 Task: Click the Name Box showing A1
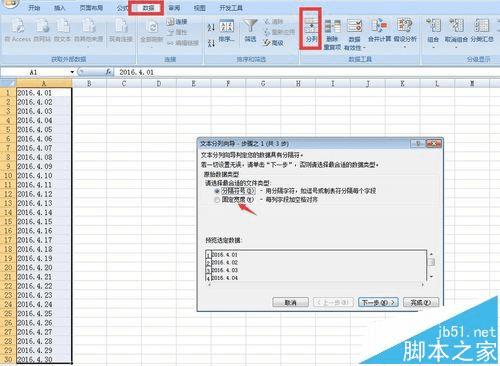[35, 72]
